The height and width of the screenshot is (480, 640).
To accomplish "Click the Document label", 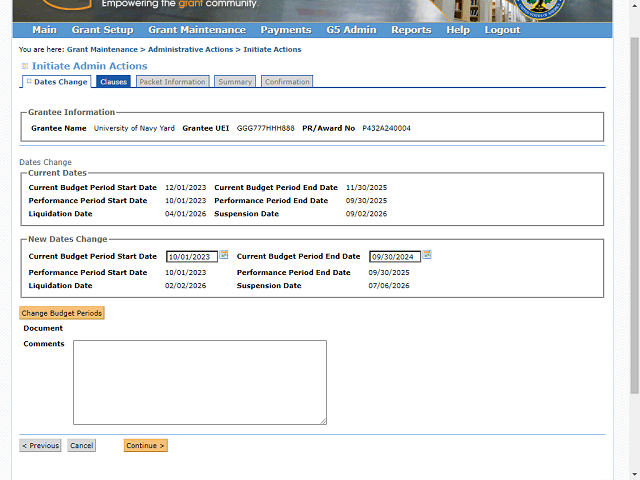I will coord(43,328).
